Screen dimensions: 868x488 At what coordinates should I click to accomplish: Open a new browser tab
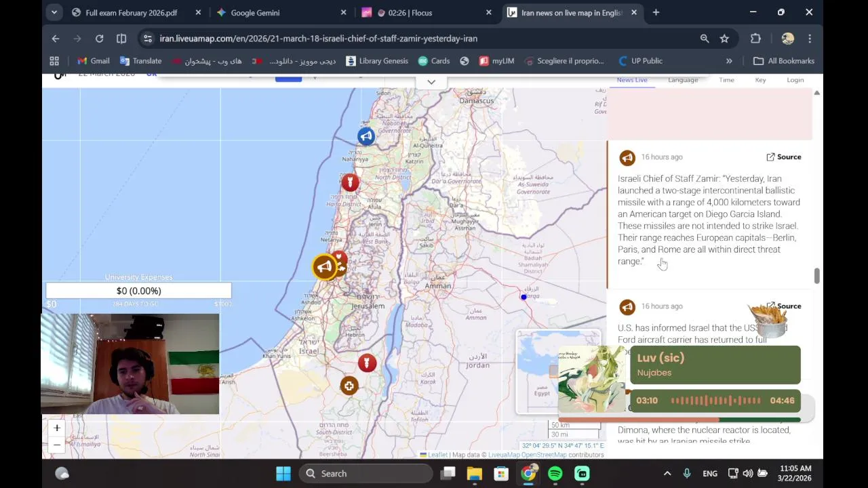(x=656, y=12)
